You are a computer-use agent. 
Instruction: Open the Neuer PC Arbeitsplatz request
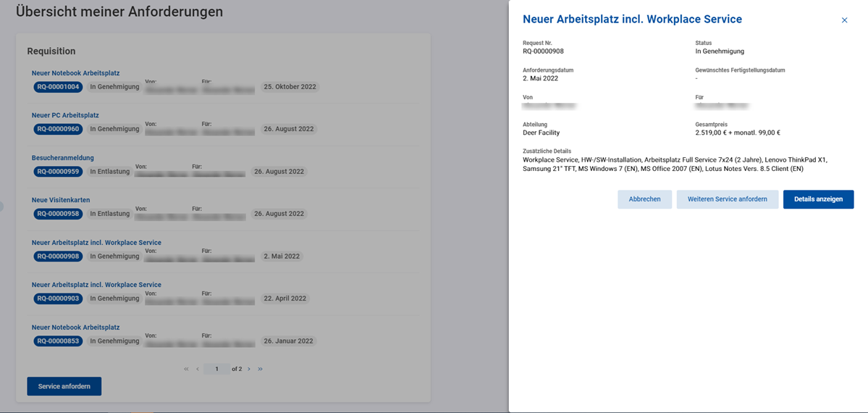[65, 115]
